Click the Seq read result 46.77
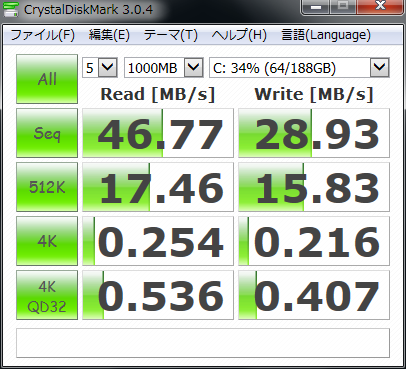Image resolution: width=406 pixels, height=369 pixels. 158,133
